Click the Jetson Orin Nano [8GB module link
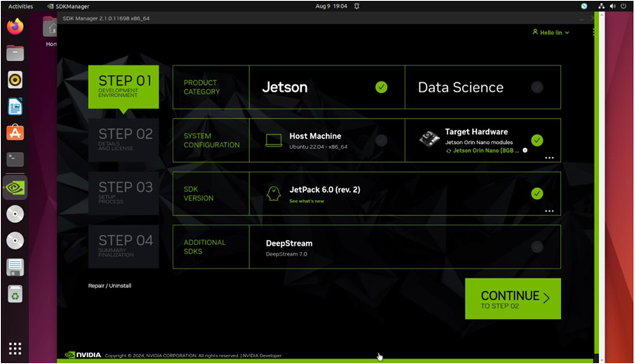 [486, 151]
